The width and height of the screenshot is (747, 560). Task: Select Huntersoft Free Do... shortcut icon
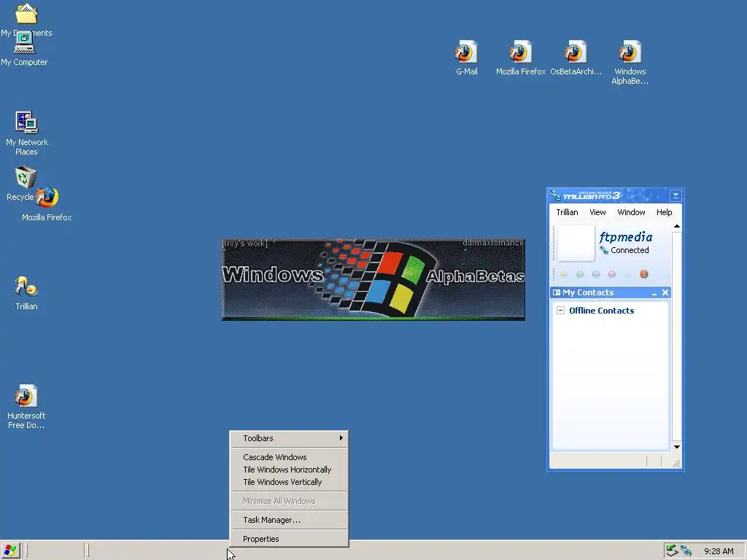26,396
